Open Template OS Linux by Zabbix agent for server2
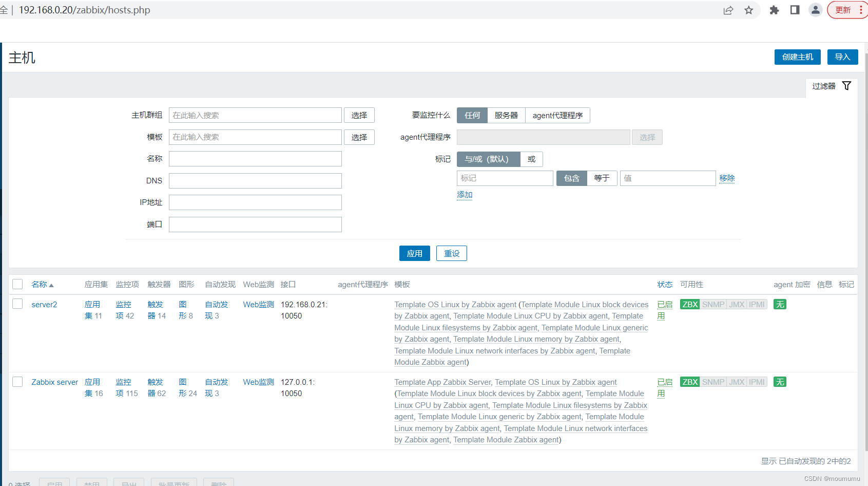This screenshot has height=486, width=868. click(x=455, y=304)
